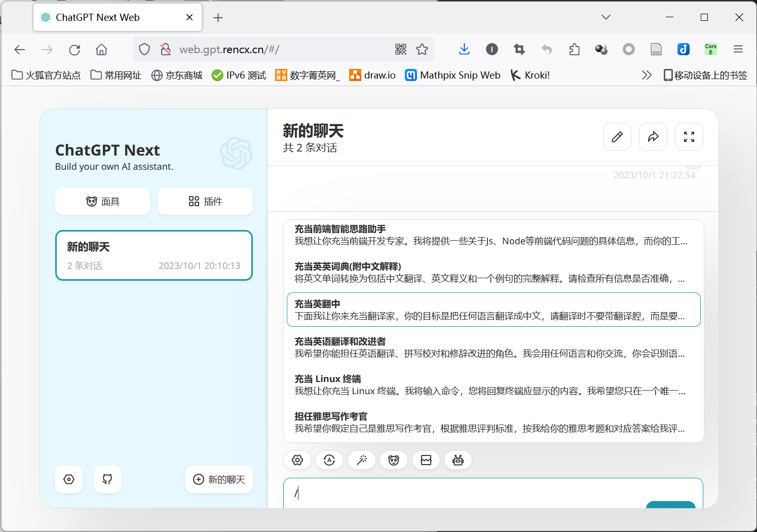Show more bookmarks double chevron
Screen dimensions: 757x532
pos(647,75)
